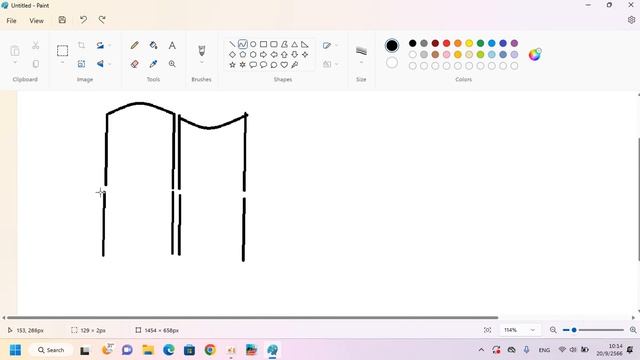Select Color 1 black swatch

[x=392, y=45]
